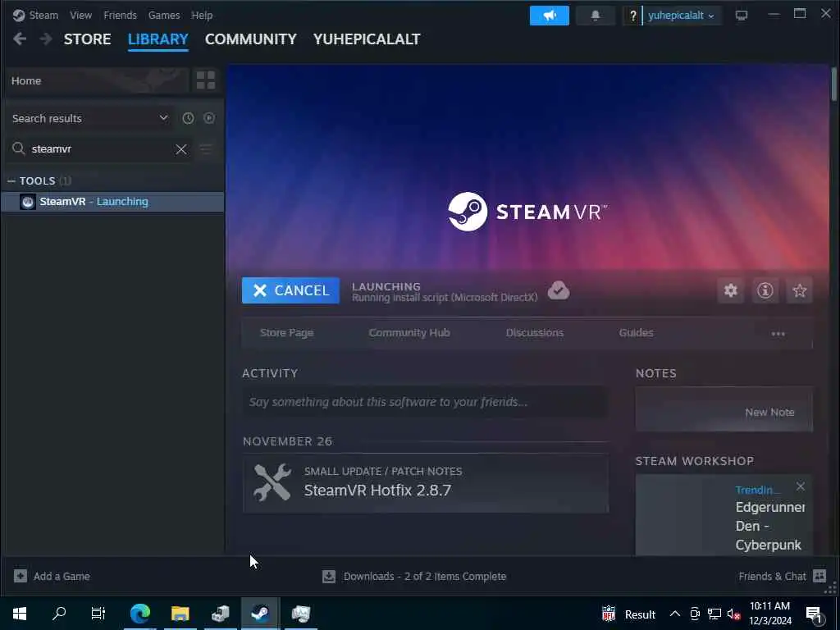Show hidden tray icons chevron
Viewport: 840px width, 630px height.
(x=675, y=614)
